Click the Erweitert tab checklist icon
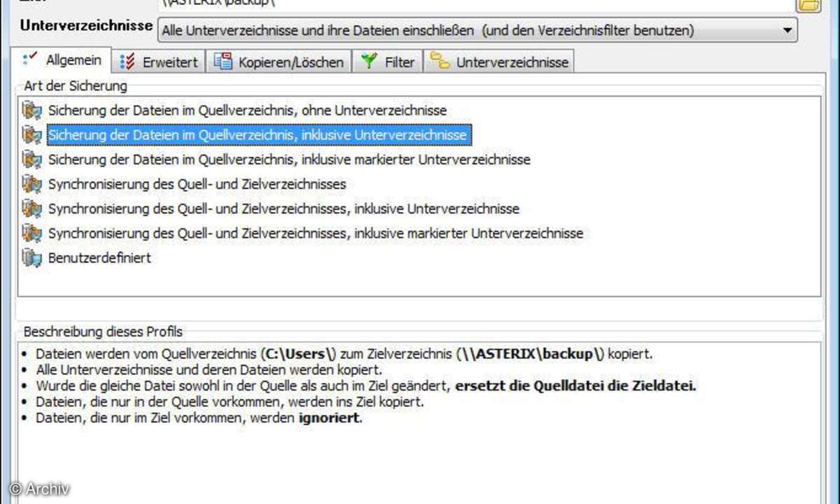Viewport: 840px width, 504px height. [127, 62]
